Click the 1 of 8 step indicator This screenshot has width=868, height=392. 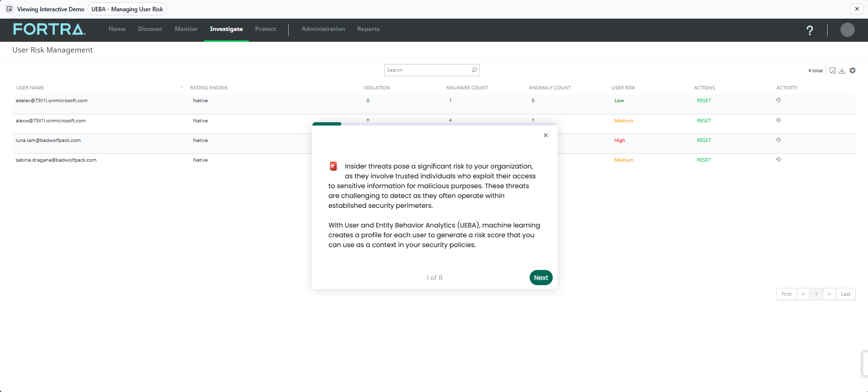434,278
